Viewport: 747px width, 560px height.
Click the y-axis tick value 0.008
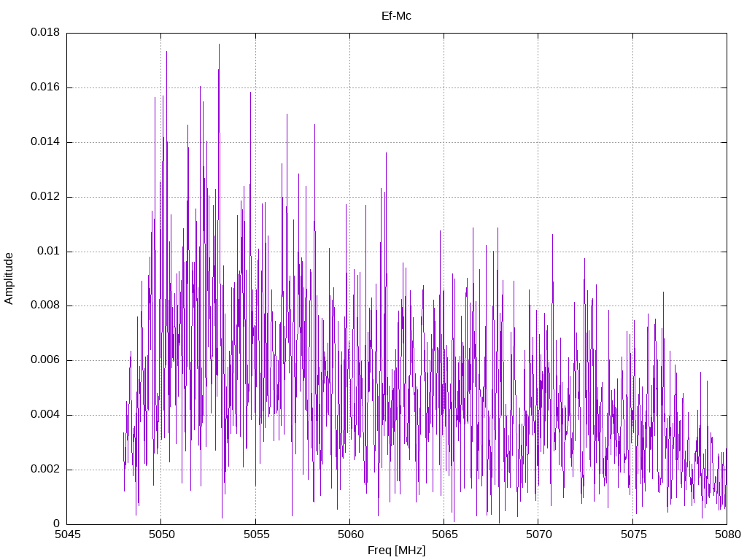point(45,306)
